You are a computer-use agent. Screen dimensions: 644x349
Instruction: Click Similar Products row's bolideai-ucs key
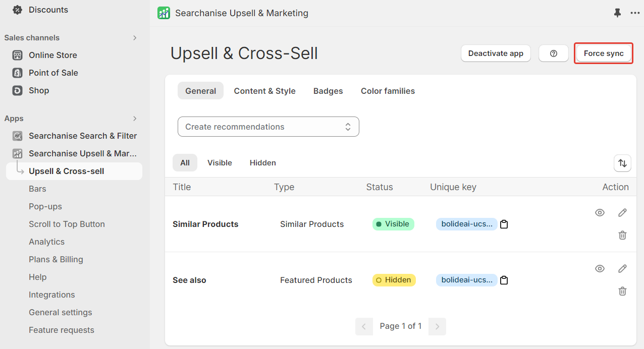(467, 224)
